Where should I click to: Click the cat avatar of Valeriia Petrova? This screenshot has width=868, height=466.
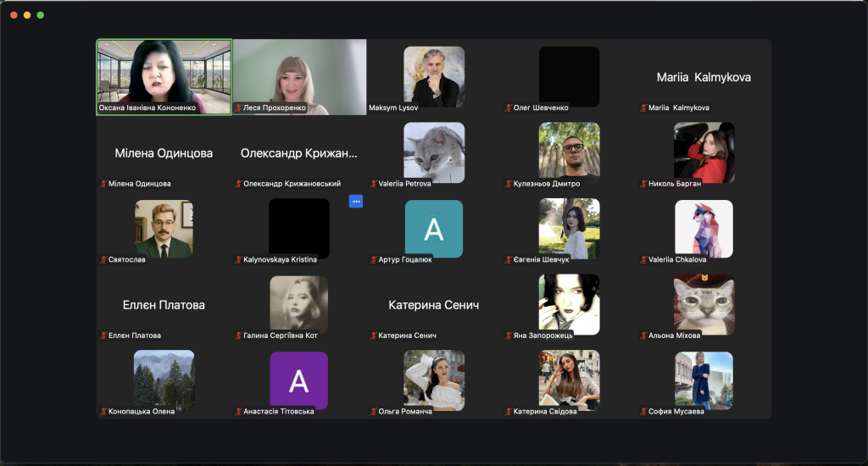434,153
